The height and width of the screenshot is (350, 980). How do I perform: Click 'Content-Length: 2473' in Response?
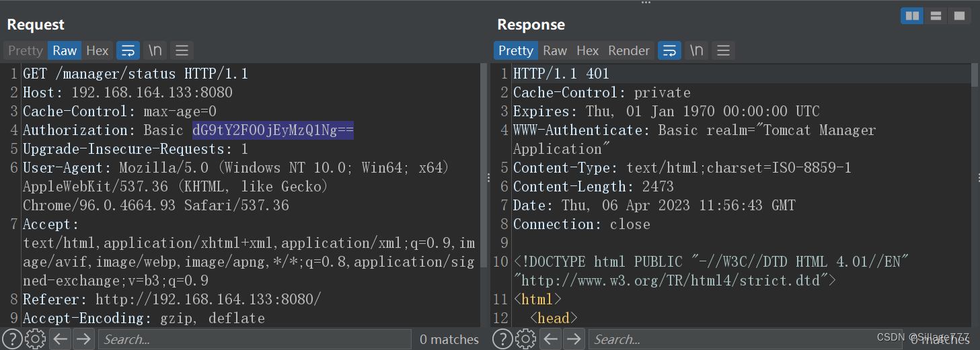click(593, 187)
